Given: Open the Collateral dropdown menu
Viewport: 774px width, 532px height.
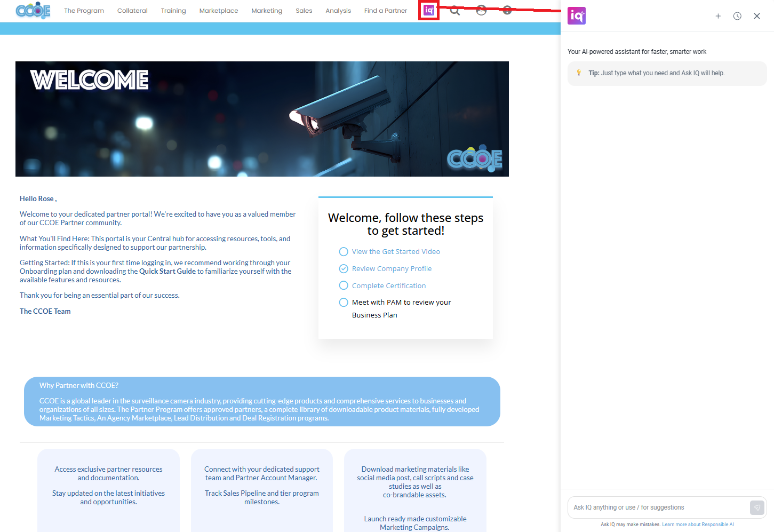Looking at the screenshot, I should click(132, 11).
